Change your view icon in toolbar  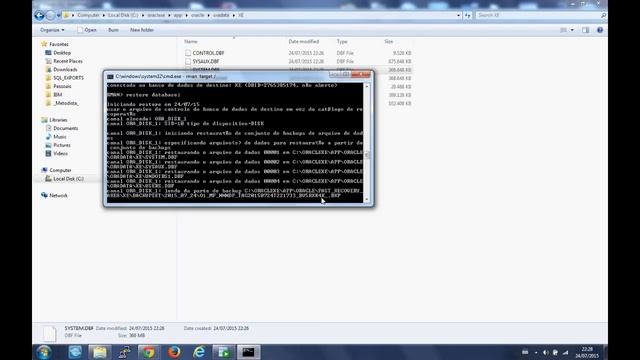[x=563, y=30]
